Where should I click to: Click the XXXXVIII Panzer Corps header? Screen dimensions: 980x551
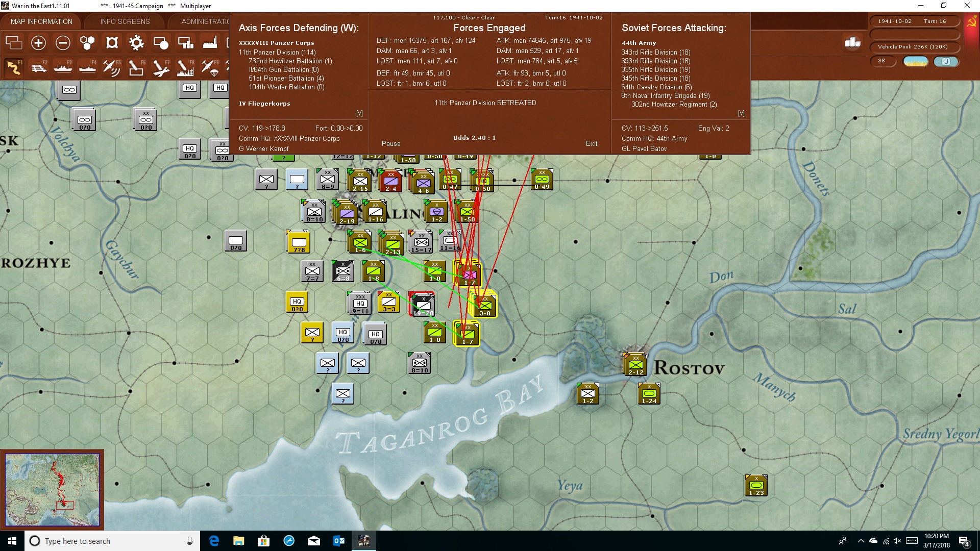pos(277,43)
